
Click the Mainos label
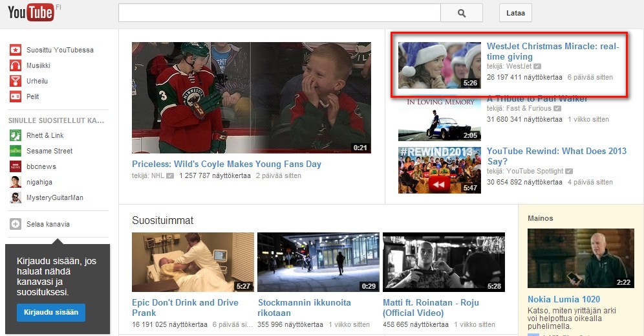[x=541, y=218]
